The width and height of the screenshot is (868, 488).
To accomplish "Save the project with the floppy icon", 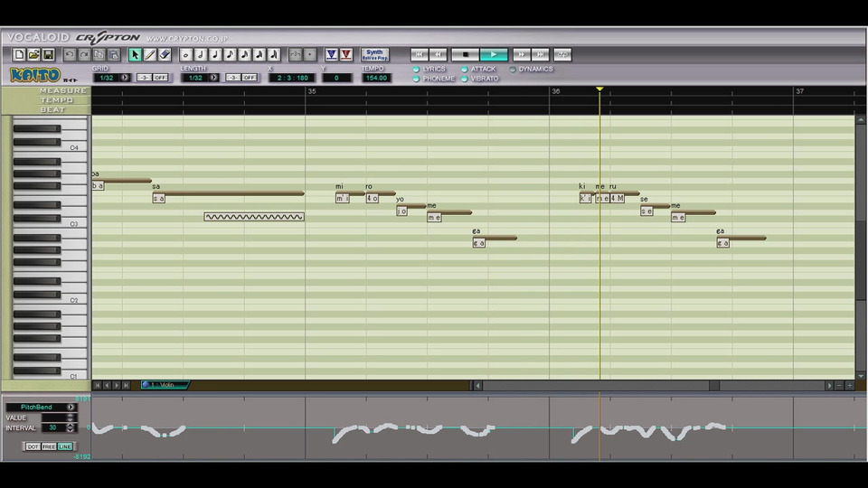I will [49, 54].
